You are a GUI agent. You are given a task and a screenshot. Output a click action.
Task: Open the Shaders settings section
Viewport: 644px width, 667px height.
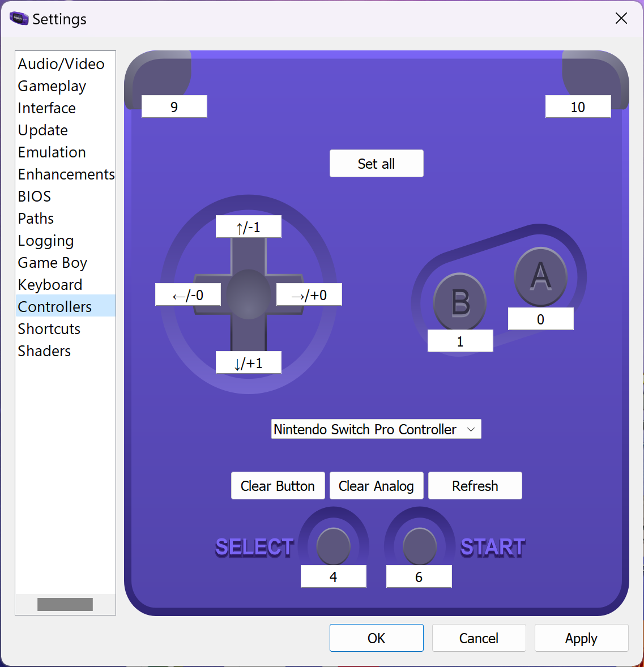click(44, 351)
